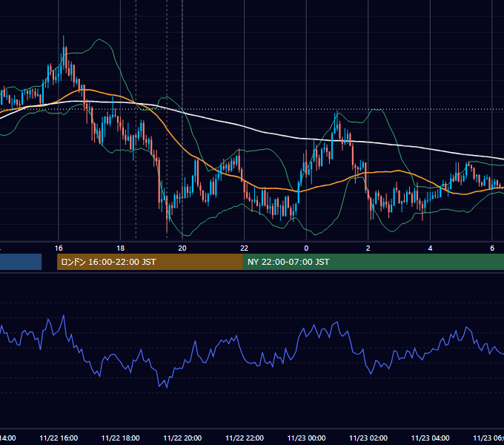Screen dimensions: 504x445
Task: Click the hour label 16 on upper axis
Action: (x=59, y=248)
